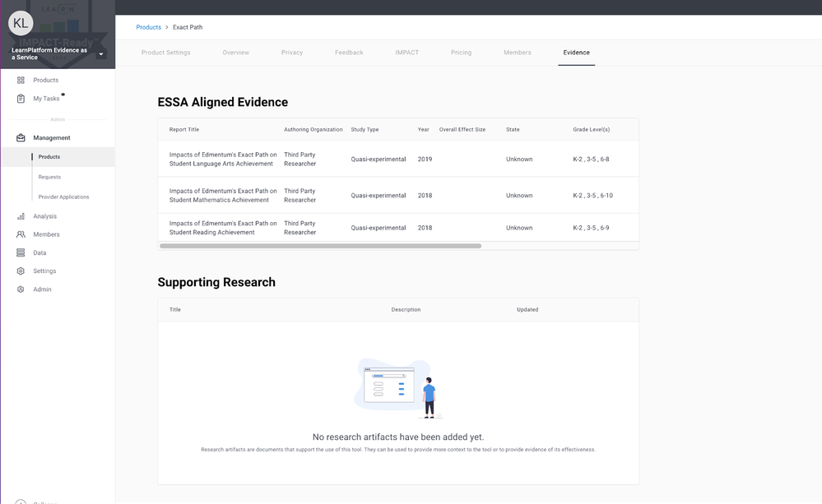Click the Management briefcase icon
The width and height of the screenshot is (822, 504).
click(21, 138)
